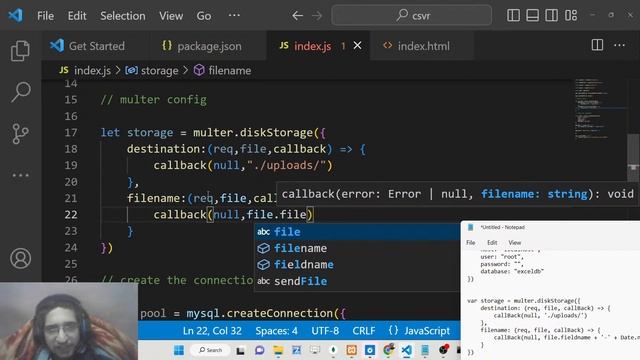Image resolution: width=640 pixels, height=360 pixels.
Task: Open the VS Code icon on the taskbar
Action: point(406,350)
